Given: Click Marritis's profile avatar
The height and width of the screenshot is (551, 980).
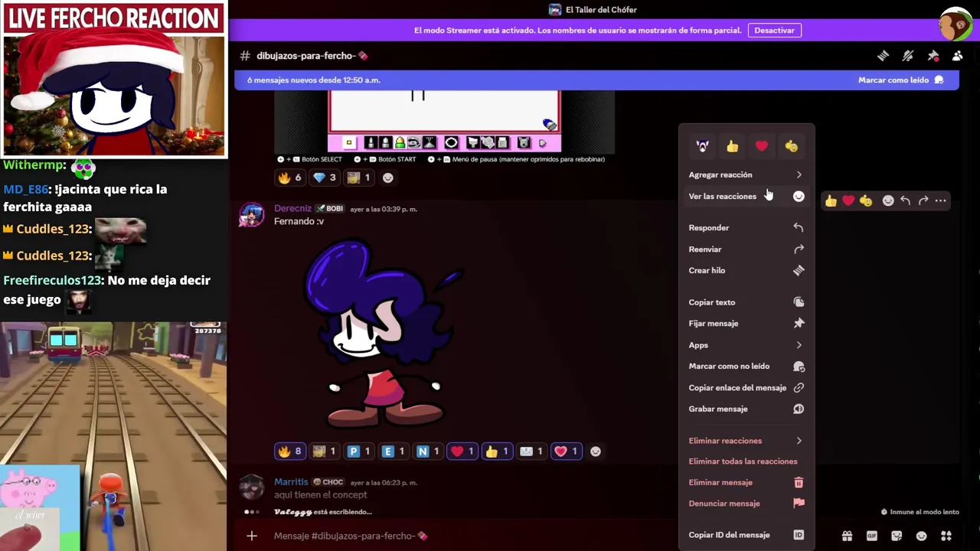Looking at the screenshot, I should pyautogui.click(x=252, y=487).
